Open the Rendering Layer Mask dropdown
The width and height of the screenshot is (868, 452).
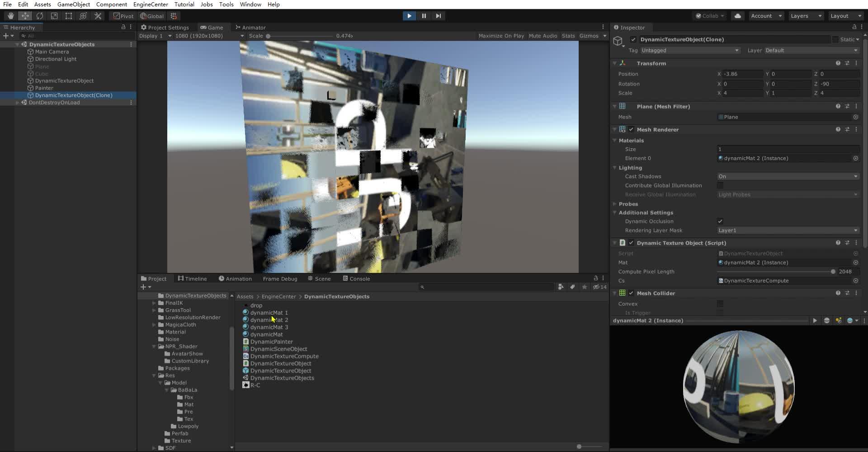(x=788, y=230)
